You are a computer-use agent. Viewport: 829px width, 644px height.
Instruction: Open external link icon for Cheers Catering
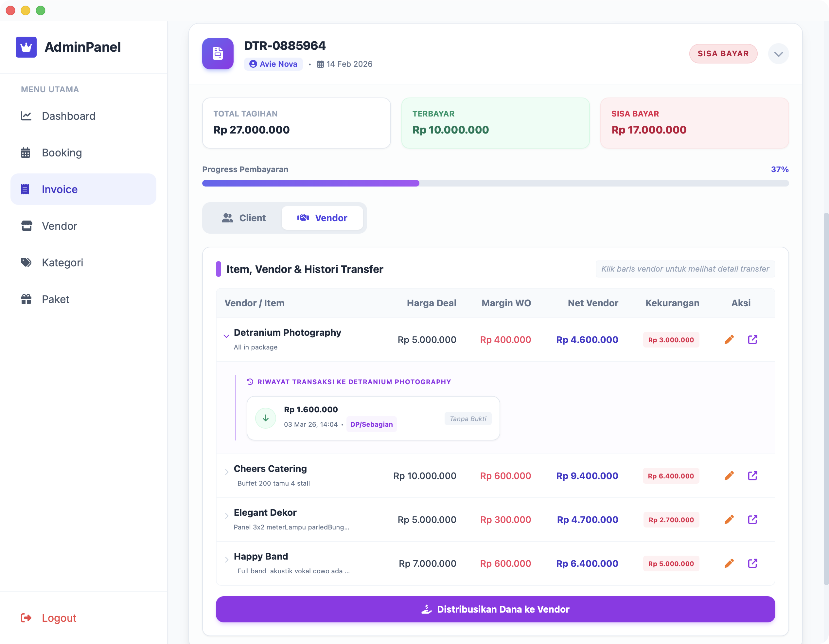pyautogui.click(x=752, y=475)
